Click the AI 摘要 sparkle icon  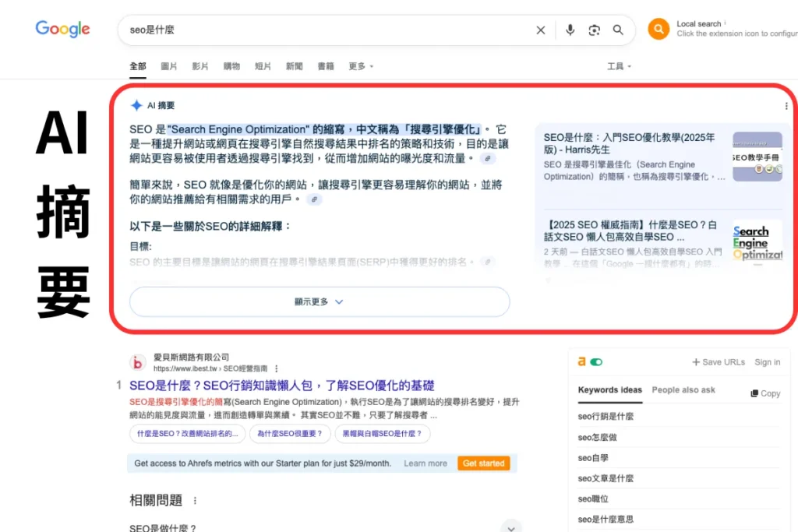[x=136, y=105]
